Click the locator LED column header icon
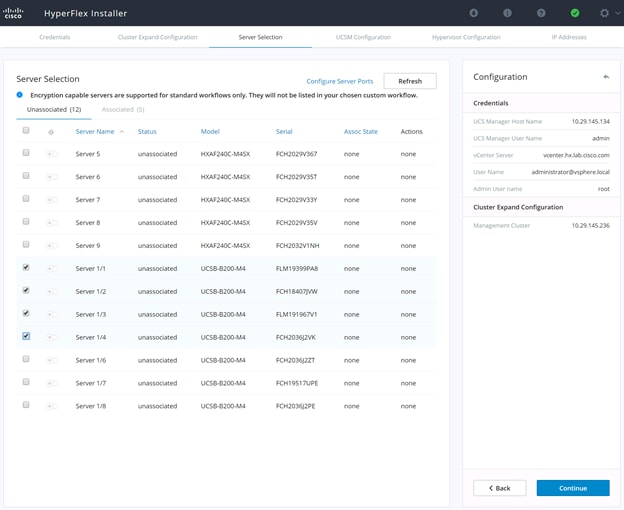This screenshot has width=624, height=510. 51,132
